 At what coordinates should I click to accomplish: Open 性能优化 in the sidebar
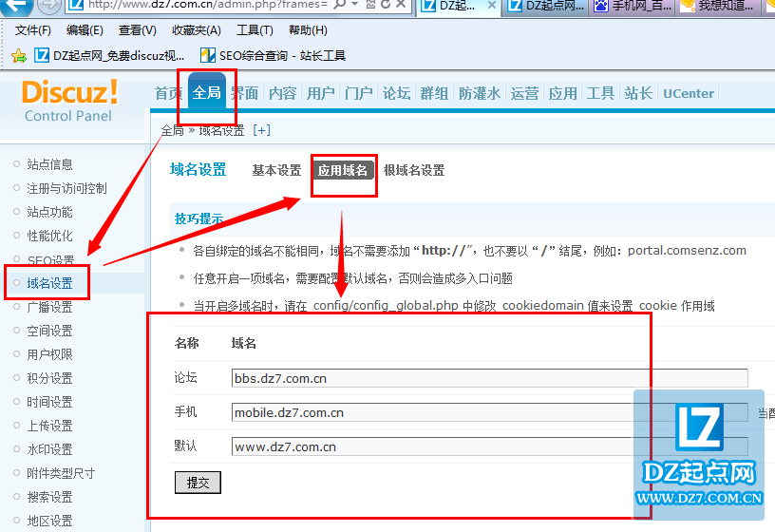point(49,236)
